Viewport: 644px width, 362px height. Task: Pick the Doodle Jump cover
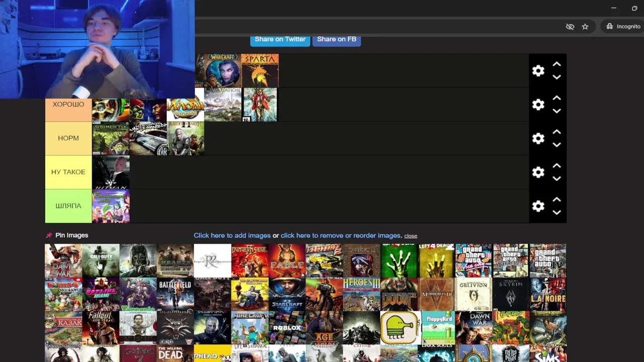point(399,328)
